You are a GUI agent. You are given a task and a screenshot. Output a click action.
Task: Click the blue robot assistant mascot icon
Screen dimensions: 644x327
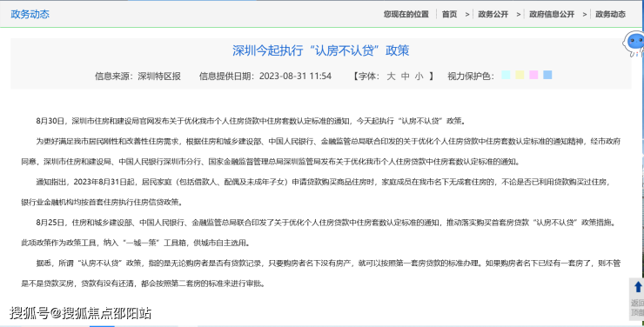click(634, 43)
